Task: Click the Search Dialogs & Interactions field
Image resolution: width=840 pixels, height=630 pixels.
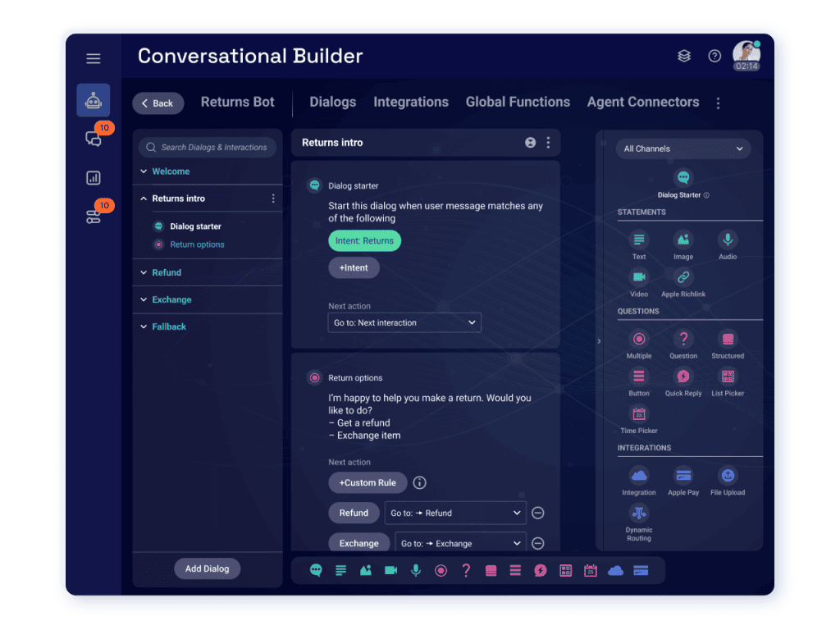Action: pyautogui.click(x=208, y=148)
